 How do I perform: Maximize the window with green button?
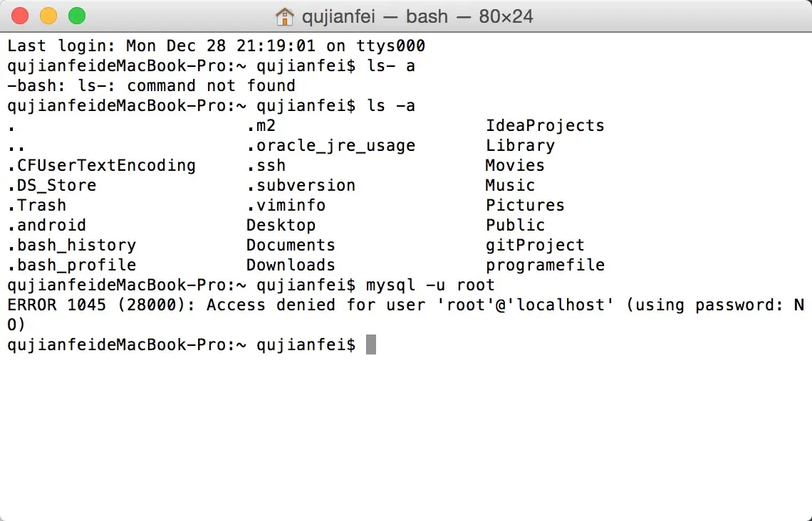[x=77, y=16]
